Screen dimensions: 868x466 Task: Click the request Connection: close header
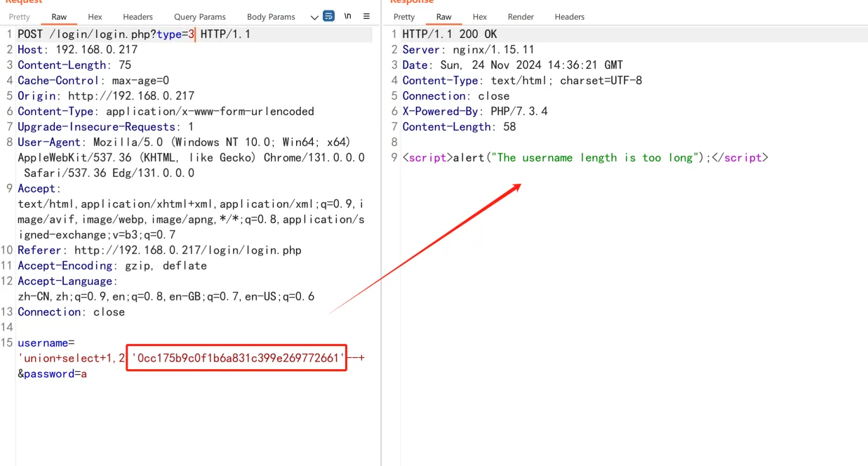pyautogui.click(x=72, y=312)
